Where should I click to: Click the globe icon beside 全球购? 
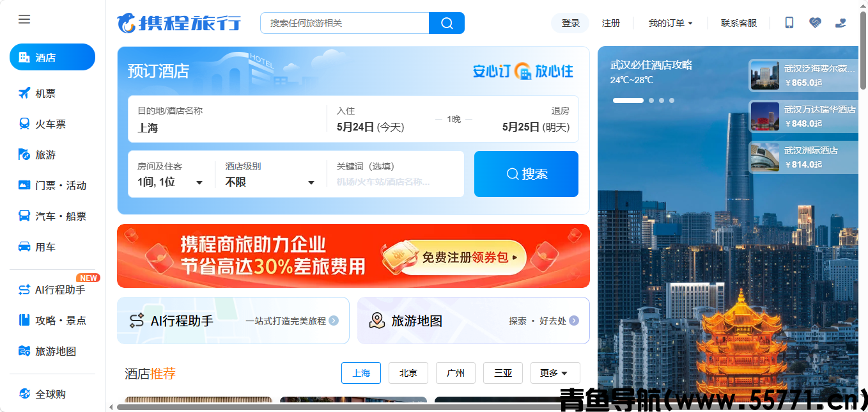[24, 394]
